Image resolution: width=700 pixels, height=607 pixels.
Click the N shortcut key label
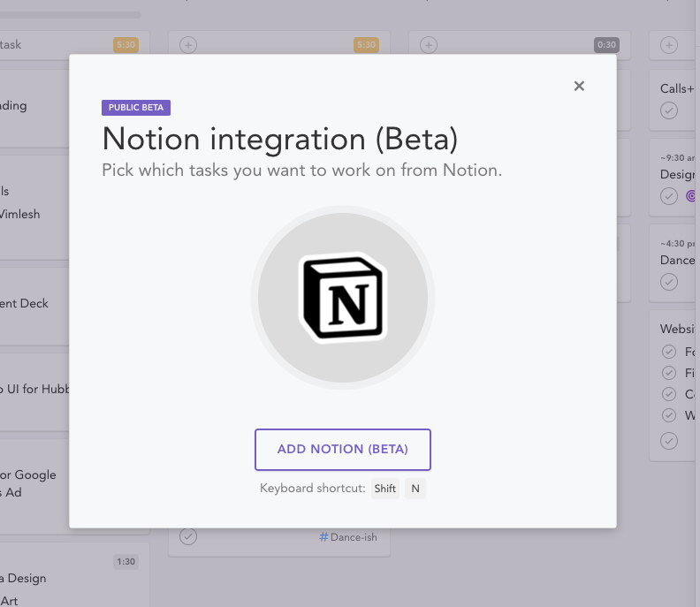tap(415, 489)
